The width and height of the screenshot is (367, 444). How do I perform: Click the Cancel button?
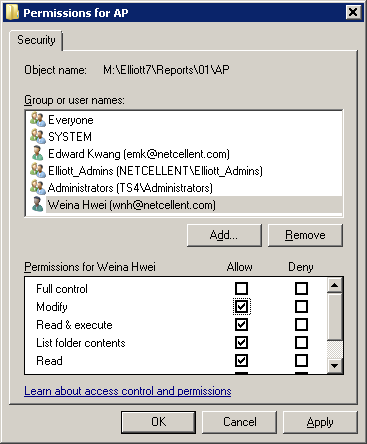tap(239, 422)
